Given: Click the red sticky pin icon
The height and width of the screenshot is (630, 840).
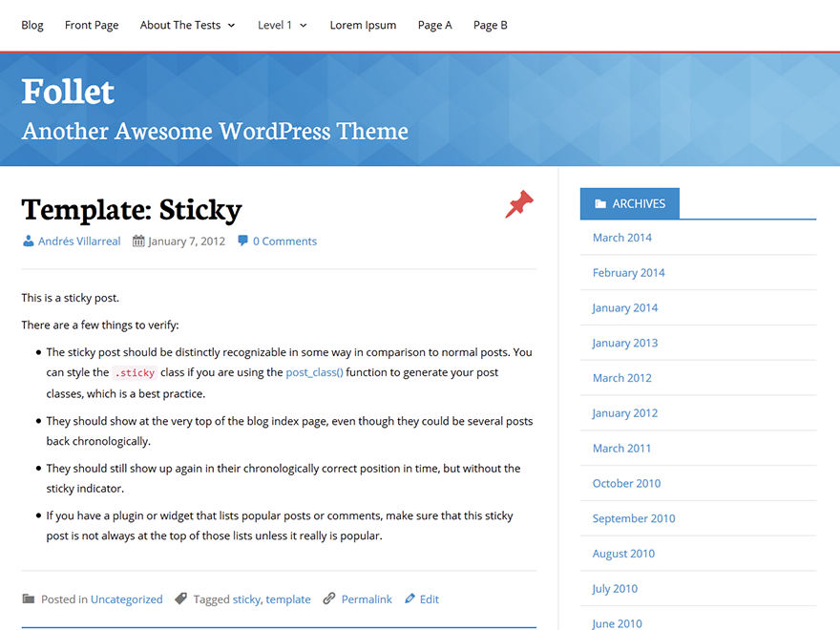Looking at the screenshot, I should tap(518, 203).
